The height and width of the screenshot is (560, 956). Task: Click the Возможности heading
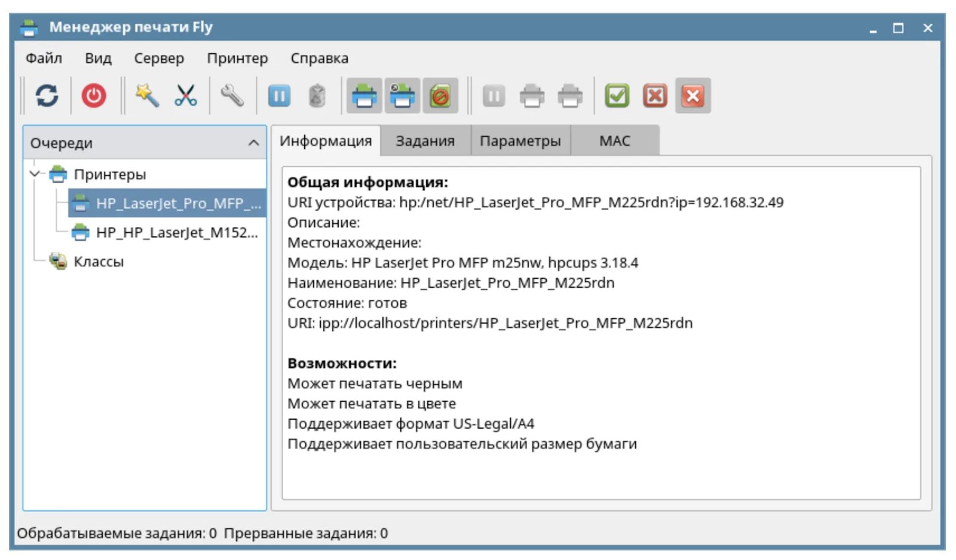click(342, 363)
